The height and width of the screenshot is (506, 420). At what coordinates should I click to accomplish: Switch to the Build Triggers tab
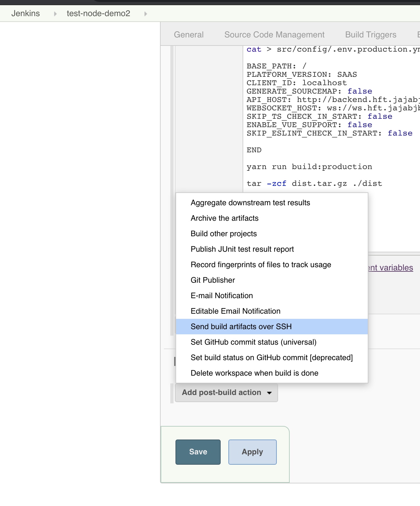tap(371, 35)
